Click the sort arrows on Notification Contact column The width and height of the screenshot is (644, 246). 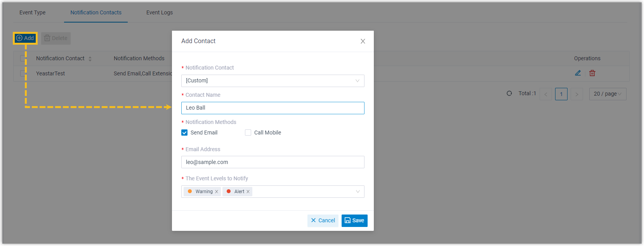click(x=90, y=59)
